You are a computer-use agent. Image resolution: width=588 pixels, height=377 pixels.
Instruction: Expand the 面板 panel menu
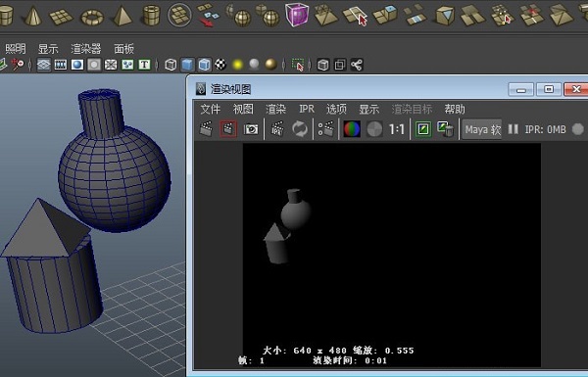tap(124, 49)
